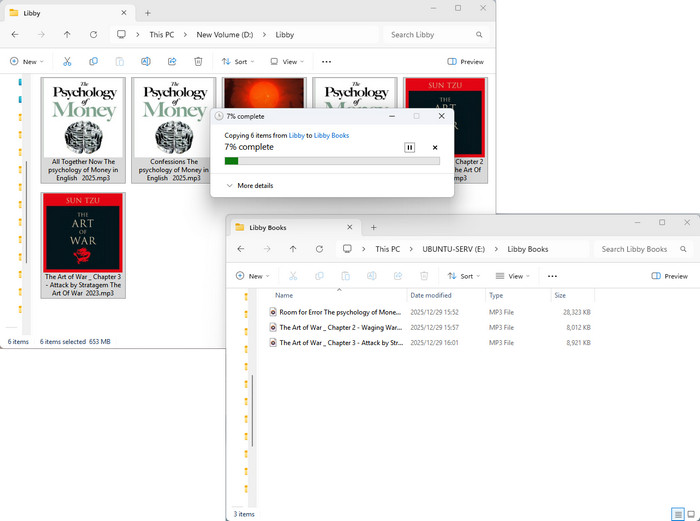The width and height of the screenshot is (700, 521).
Task: Go back in Libby Books window
Action: [241, 249]
